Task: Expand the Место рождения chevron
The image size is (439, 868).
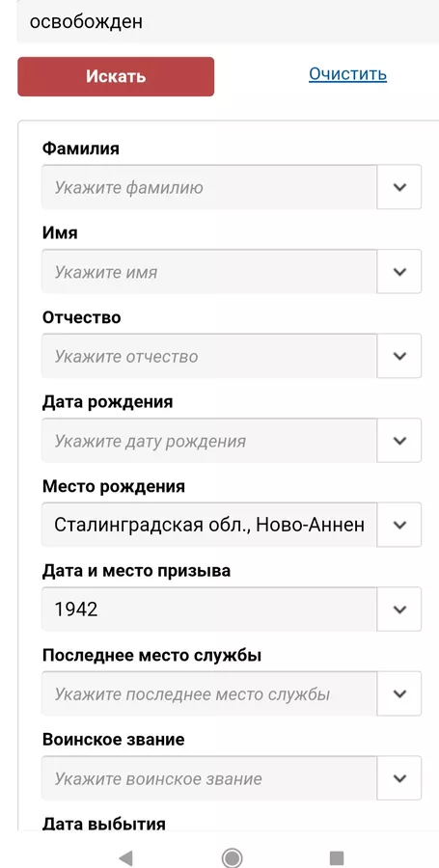Action: [x=399, y=525]
